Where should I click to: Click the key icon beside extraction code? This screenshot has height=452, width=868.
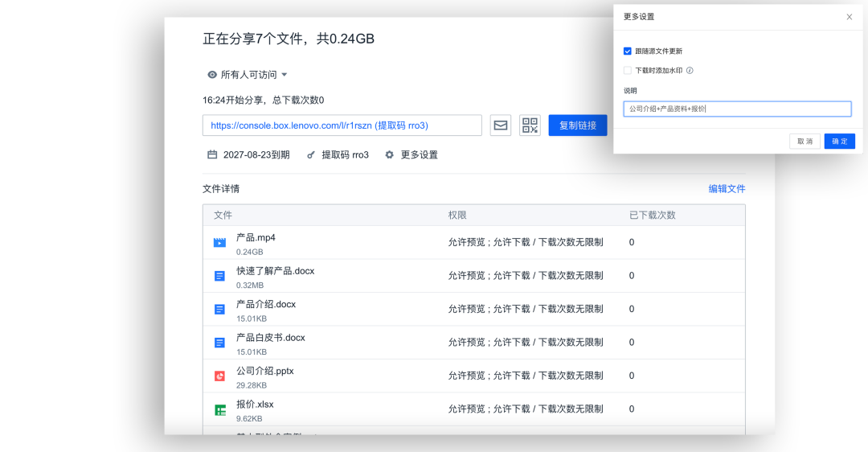click(311, 155)
